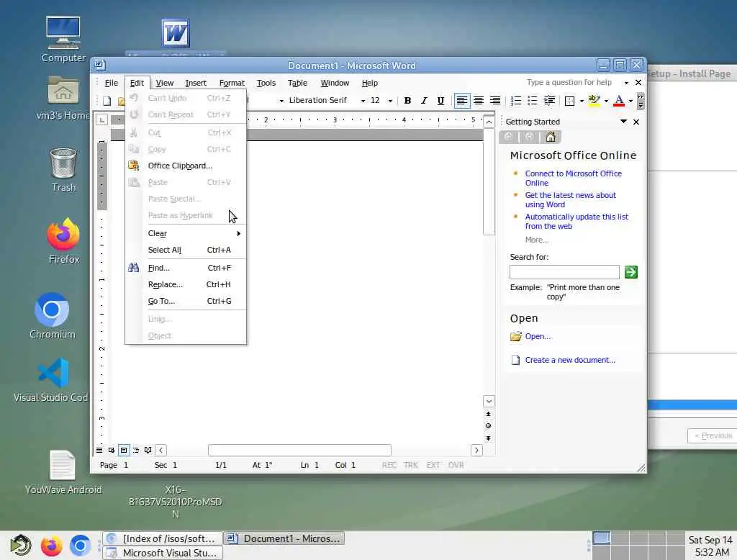Click the More... link in task pane

tap(537, 240)
